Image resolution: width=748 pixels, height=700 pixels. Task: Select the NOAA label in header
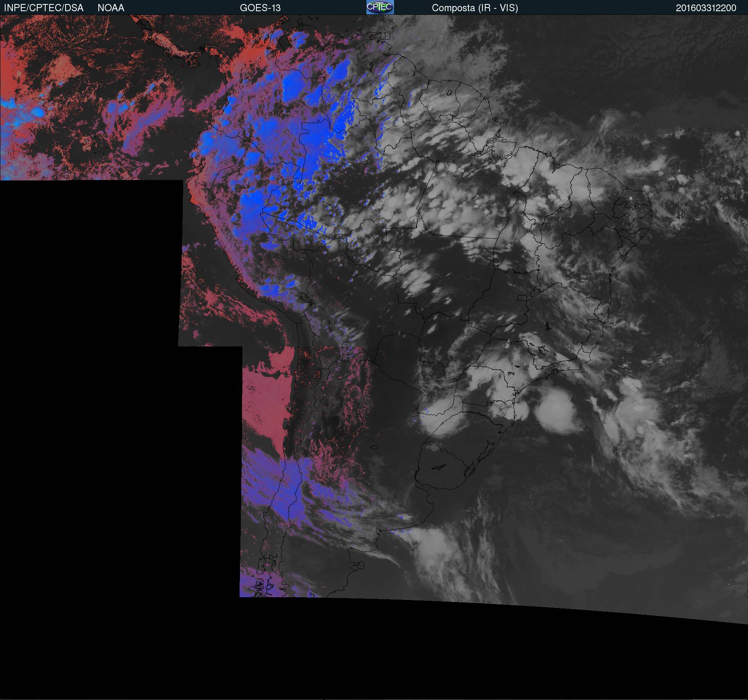pos(111,8)
